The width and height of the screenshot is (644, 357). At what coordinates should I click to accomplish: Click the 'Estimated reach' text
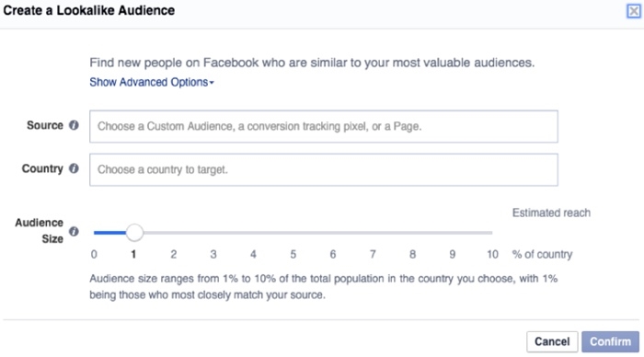tap(551, 213)
